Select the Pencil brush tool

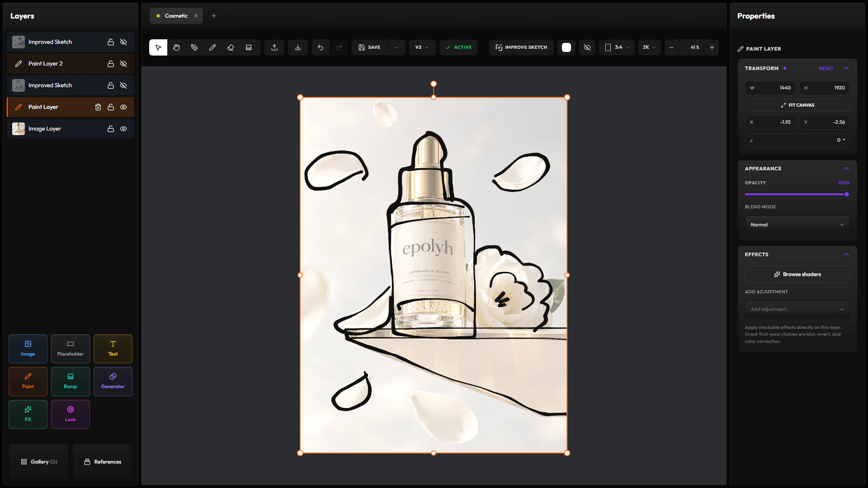(x=212, y=47)
